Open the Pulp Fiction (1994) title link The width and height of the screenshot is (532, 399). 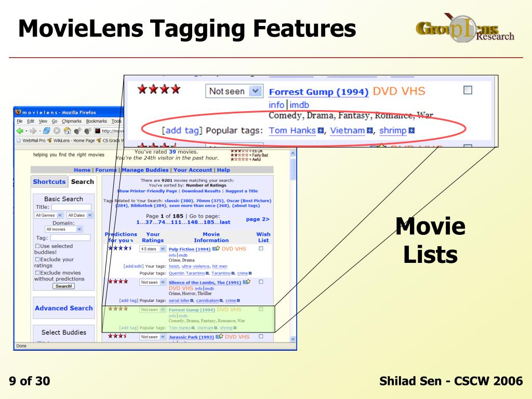tap(190, 249)
